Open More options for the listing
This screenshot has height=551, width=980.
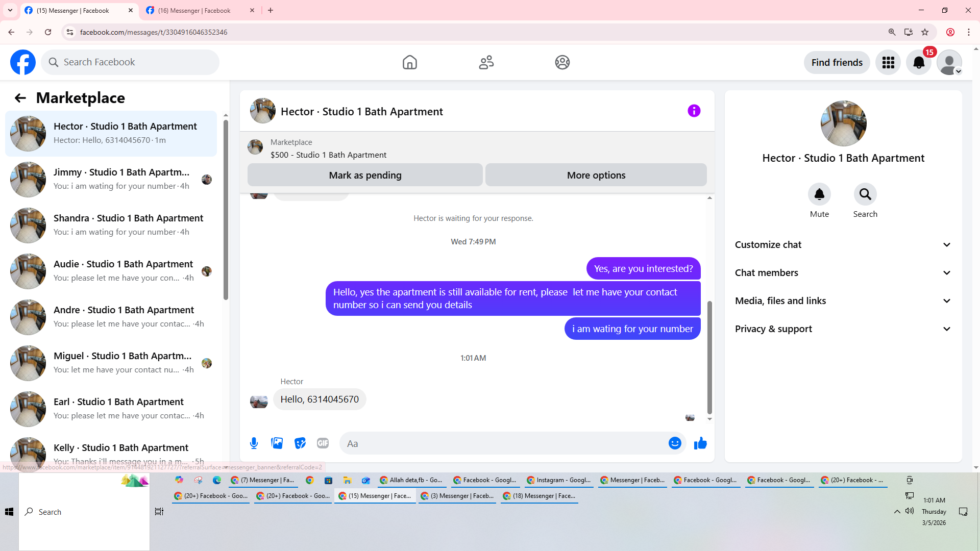[x=596, y=175]
